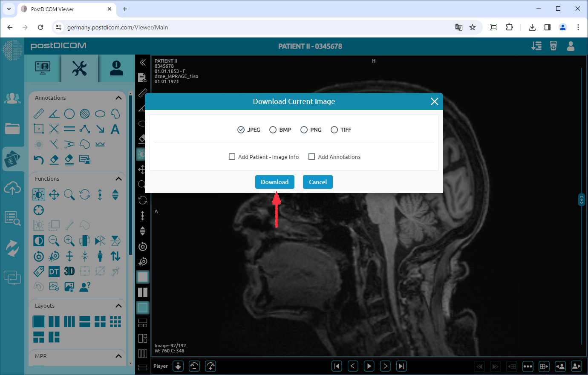The width and height of the screenshot is (588, 375).
Task: Select the rotate image function
Action: coord(84,194)
